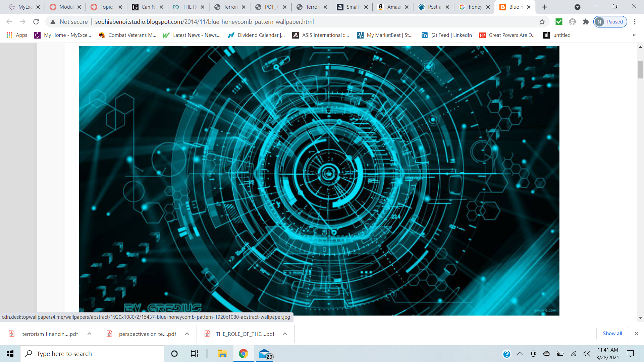644x362 pixels.
Task: Click Show all downloads button
Action: (612, 334)
